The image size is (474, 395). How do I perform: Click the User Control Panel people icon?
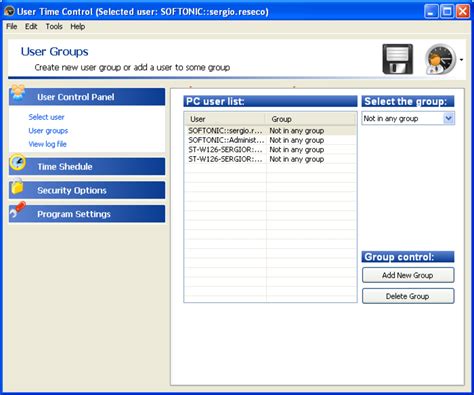[18, 92]
